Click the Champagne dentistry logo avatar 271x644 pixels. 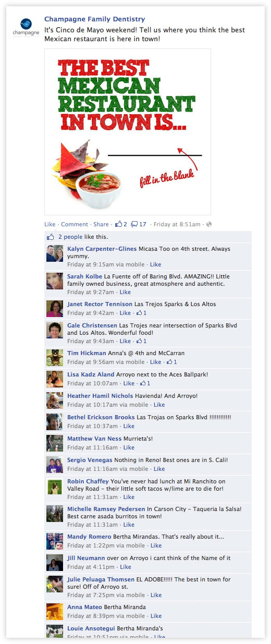tap(26, 26)
